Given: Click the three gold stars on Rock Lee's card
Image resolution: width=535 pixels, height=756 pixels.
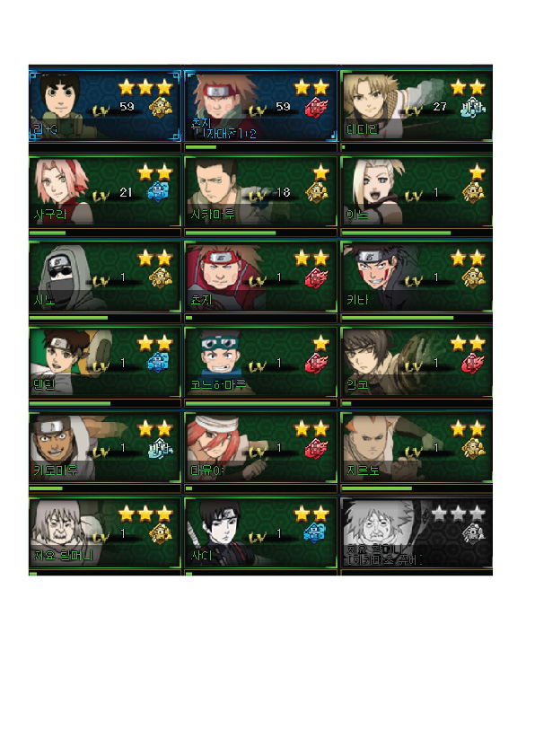Looking at the screenshot, I should [x=145, y=87].
